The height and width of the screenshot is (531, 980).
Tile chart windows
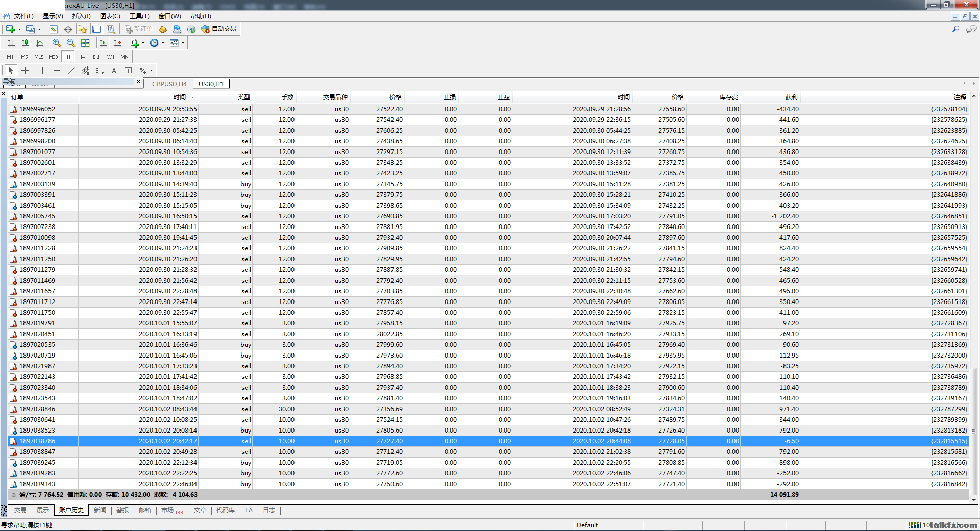85,43
